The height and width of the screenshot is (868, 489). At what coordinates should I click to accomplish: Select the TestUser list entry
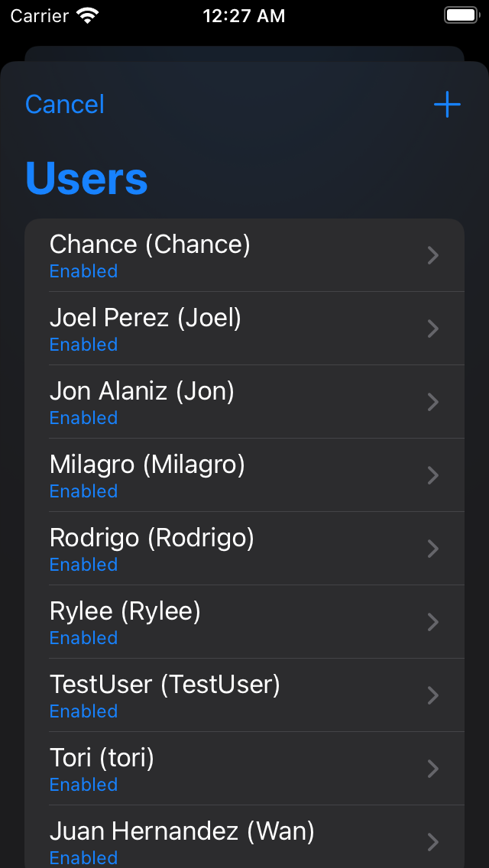[229, 695]
